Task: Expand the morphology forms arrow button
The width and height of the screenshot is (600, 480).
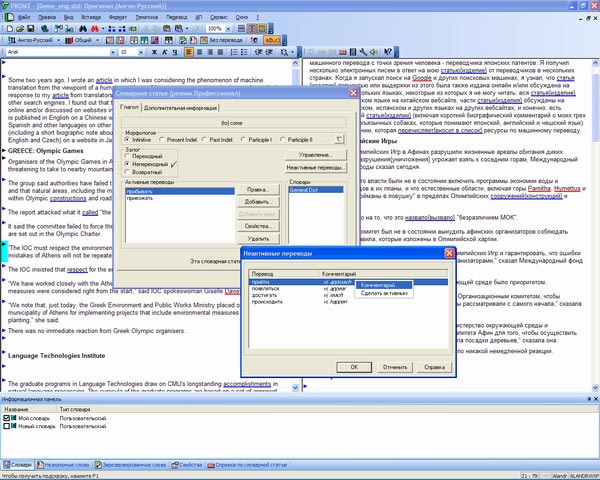Action: [x=339, y=139]
